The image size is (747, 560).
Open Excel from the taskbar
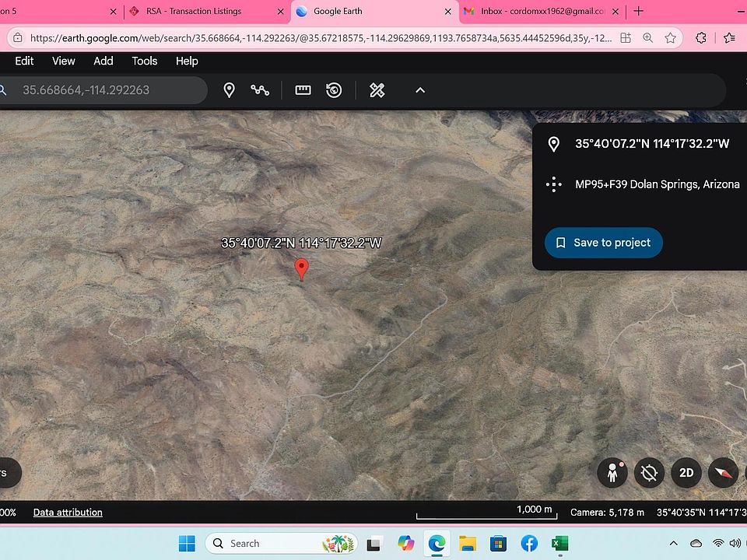point(560,544)
